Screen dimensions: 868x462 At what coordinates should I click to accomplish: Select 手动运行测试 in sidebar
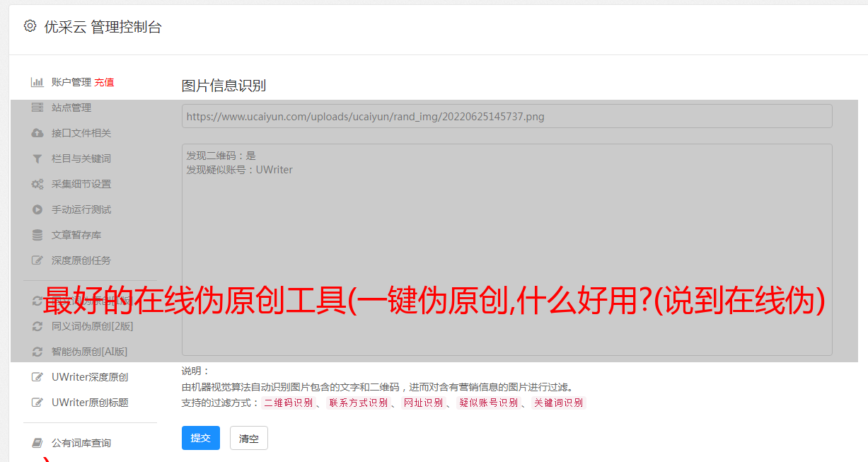pyautogui.click(x=81, y=209)
